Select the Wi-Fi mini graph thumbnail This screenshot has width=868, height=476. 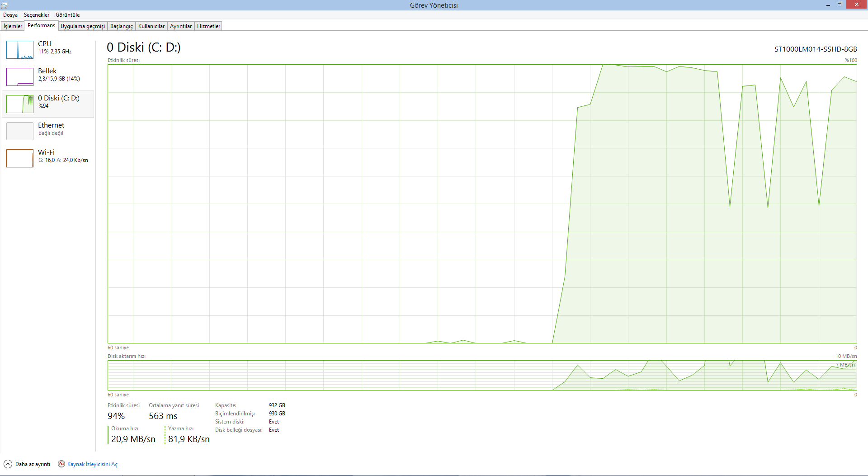(20, 158)
